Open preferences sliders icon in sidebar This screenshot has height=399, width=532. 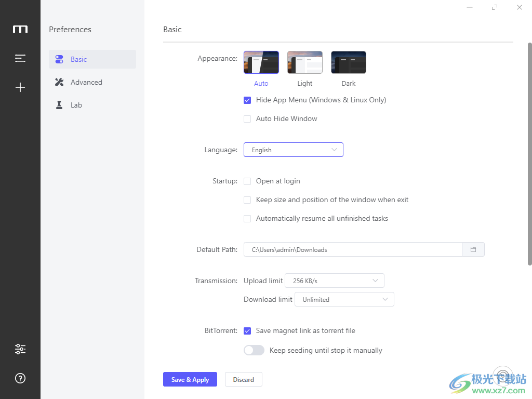point(20,349)
